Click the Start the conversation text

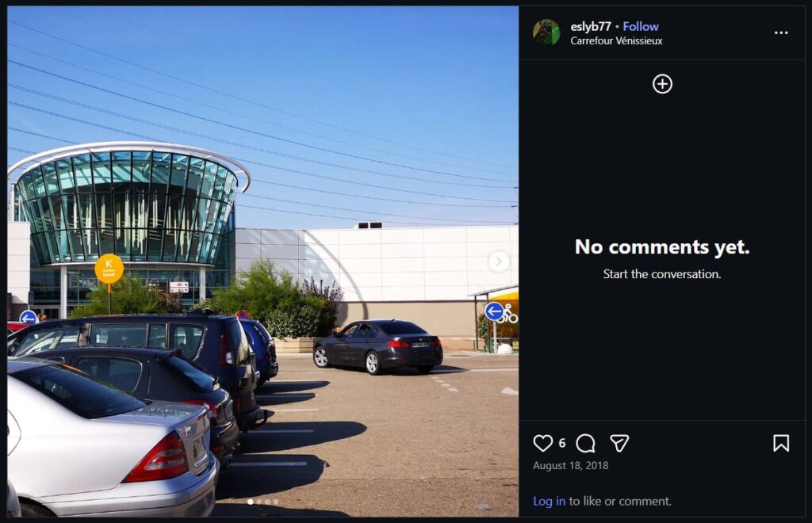662,274
